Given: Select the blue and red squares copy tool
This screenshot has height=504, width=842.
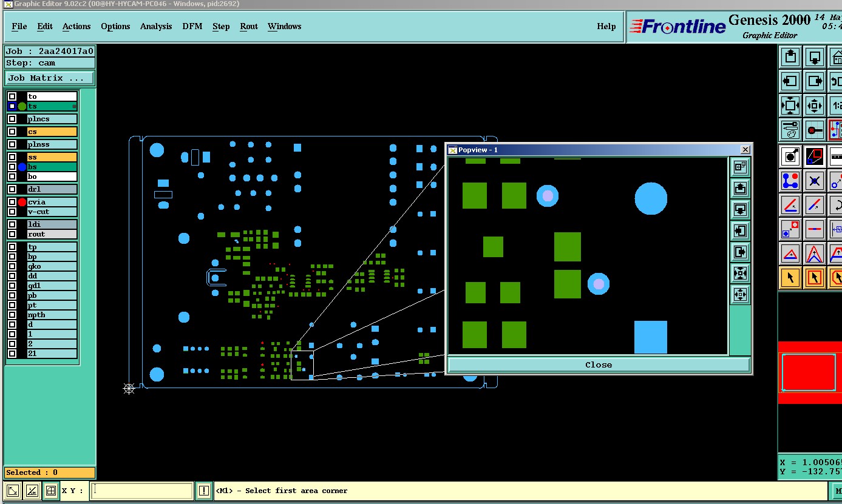Looking at the screenshot, I should (x=790, y=229).
